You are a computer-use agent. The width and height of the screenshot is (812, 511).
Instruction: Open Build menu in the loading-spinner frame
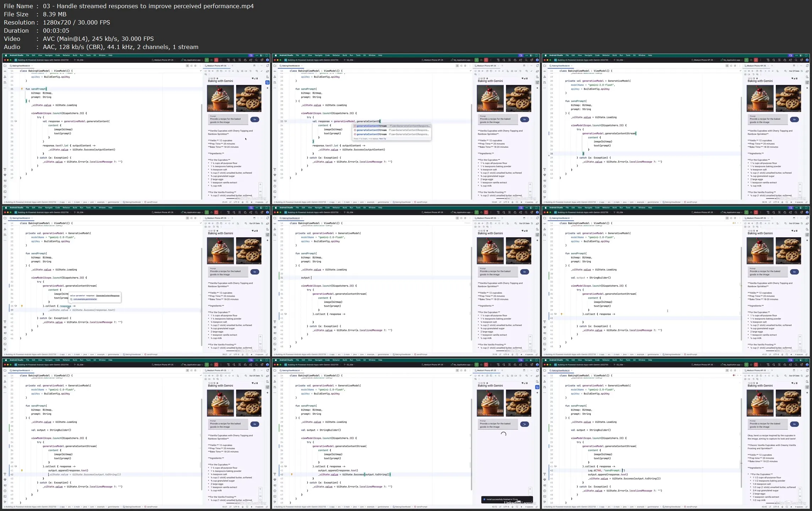coord(345,360)
